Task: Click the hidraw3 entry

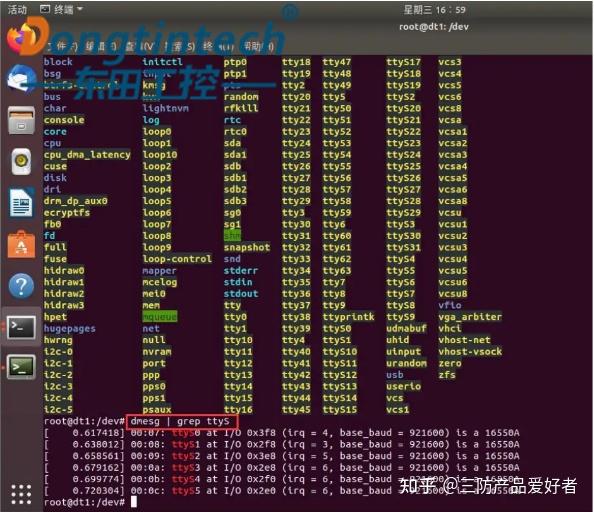Action: [64, 305]
